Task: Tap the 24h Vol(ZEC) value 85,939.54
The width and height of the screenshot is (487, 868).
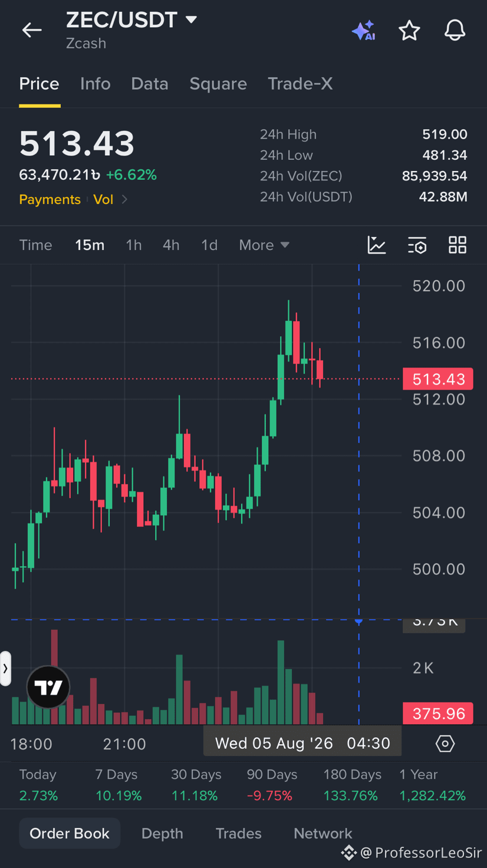Action: pos(435,176)
